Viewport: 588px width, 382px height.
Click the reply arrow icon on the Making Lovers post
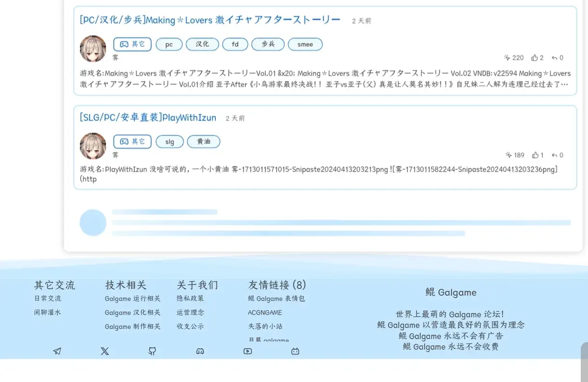[x=554, y=57]
